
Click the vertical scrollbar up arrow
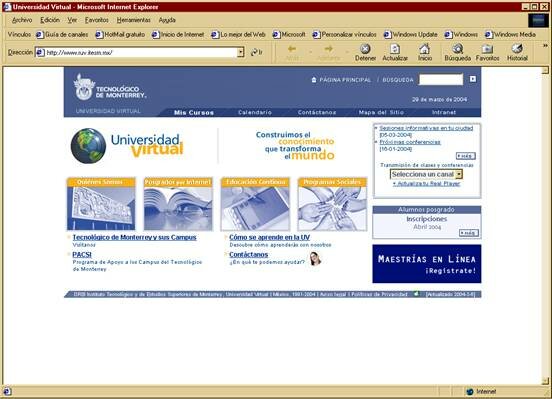[545, 70]
